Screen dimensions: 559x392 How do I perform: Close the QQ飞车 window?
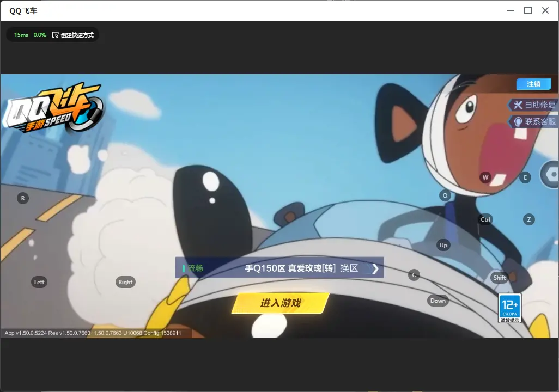tap(545, 11)
